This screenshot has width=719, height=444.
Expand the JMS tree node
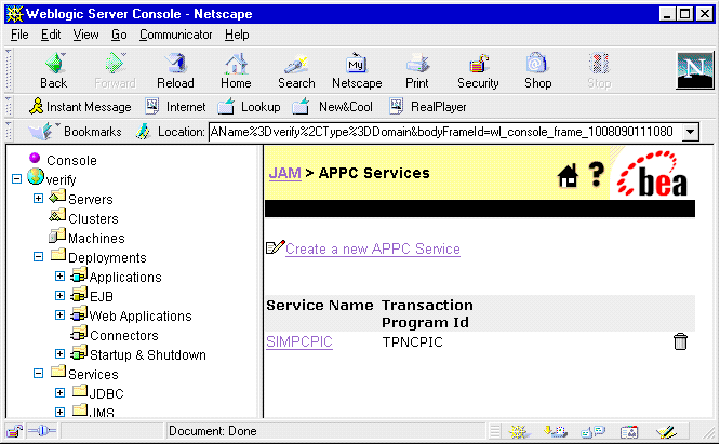click(60, 411)
